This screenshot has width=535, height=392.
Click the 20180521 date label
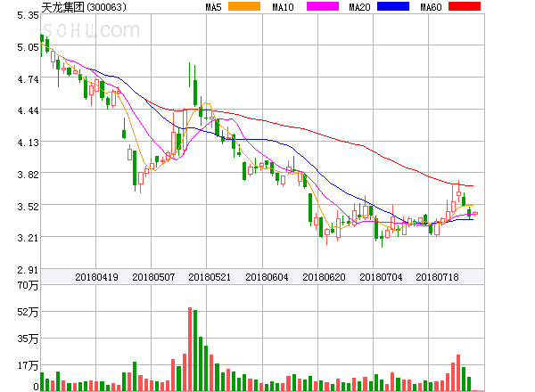pos(210,277)
